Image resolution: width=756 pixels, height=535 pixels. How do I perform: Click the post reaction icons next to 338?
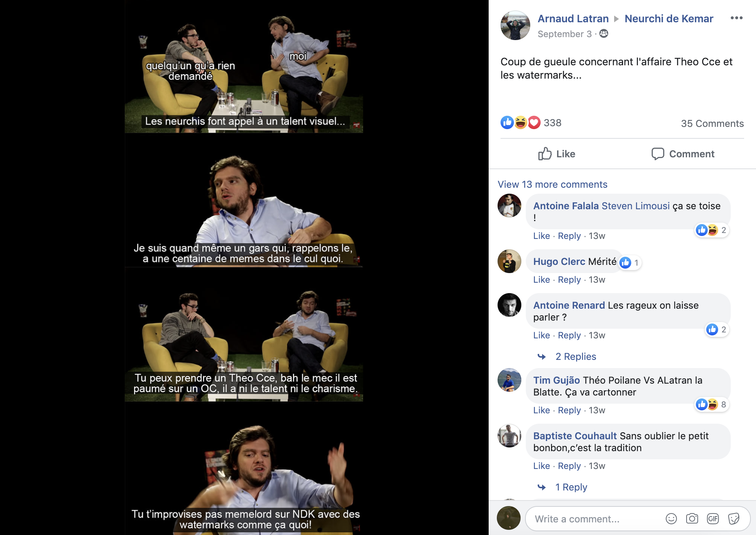click(521, 122)
